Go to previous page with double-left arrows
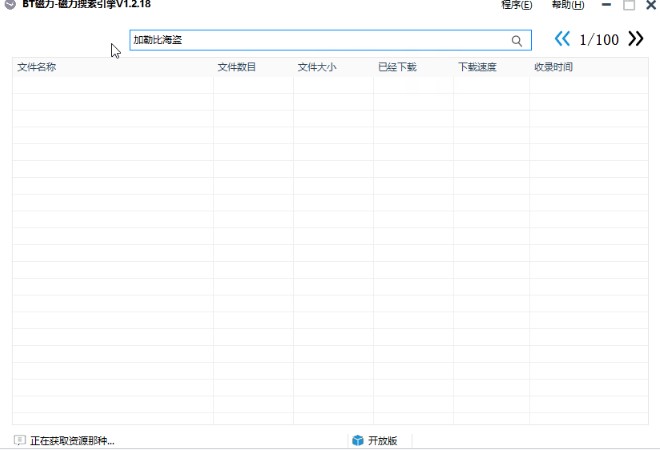This screenshot has height=450, width=660. click(562, 39)
